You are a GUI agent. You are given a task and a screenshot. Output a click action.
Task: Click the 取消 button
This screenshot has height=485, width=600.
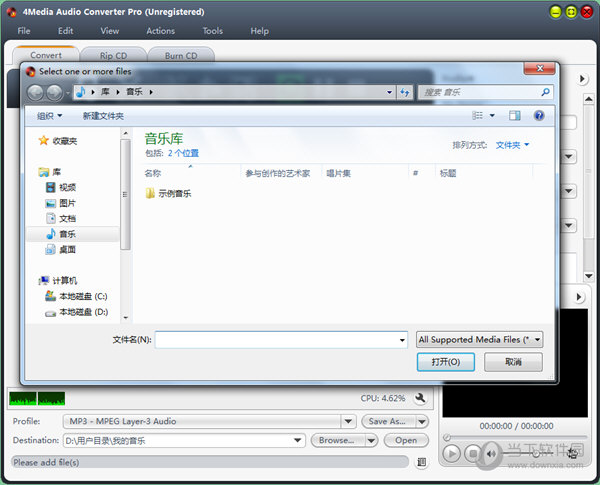tap(513, 362)
